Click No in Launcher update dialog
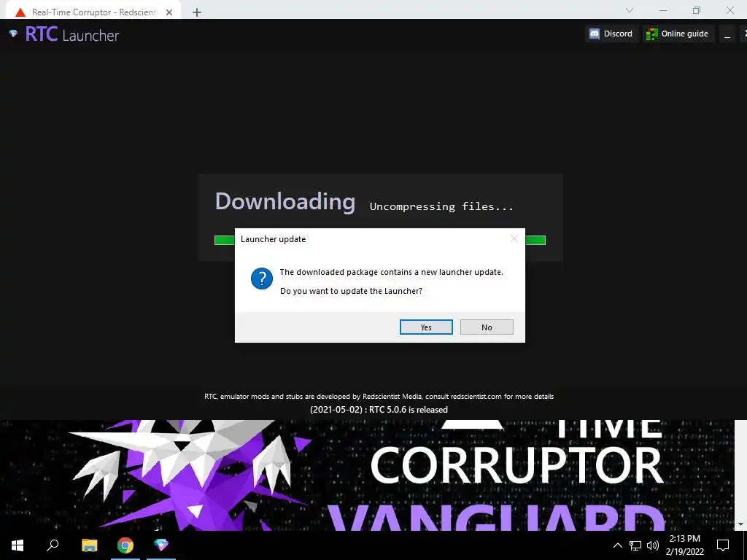Image resolution: width=747 pixels, height=560 pixels. click(487, 327)
